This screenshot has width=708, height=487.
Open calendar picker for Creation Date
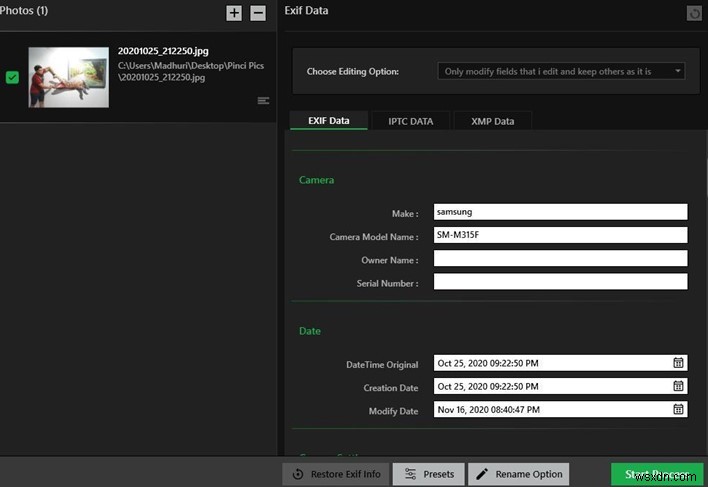[678, 386]
